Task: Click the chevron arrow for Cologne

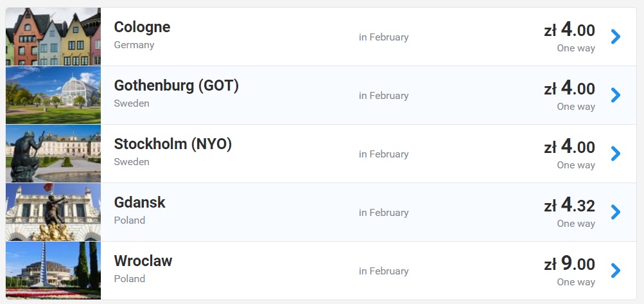Action: point(615,37)
